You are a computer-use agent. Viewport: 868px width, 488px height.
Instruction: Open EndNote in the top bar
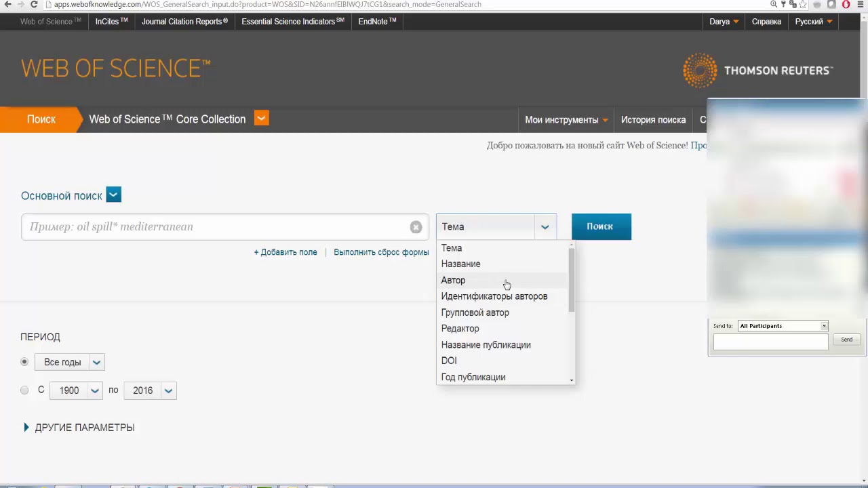click(377, 22)
